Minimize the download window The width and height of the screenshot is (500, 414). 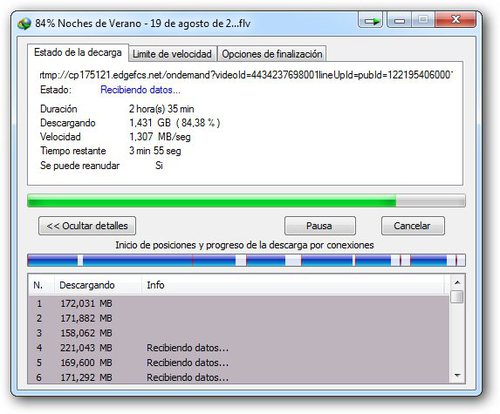click(x=399, y=20)
